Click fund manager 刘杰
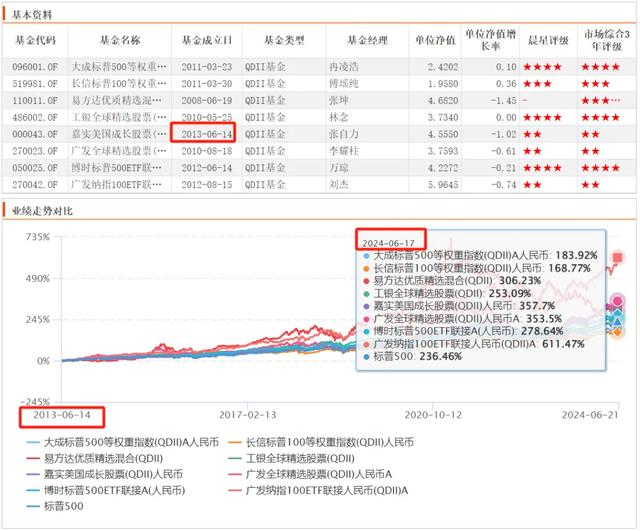640x531 pixels. 339,184
